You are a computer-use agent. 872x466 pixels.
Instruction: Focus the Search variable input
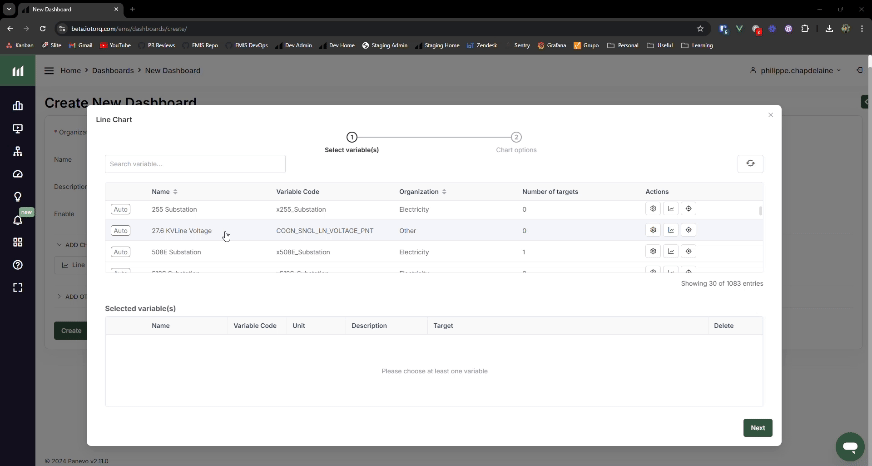click(195, 163)
